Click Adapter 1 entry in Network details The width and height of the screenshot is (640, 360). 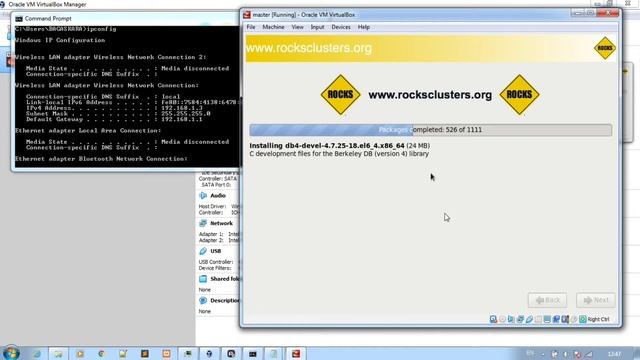(219, 234)
